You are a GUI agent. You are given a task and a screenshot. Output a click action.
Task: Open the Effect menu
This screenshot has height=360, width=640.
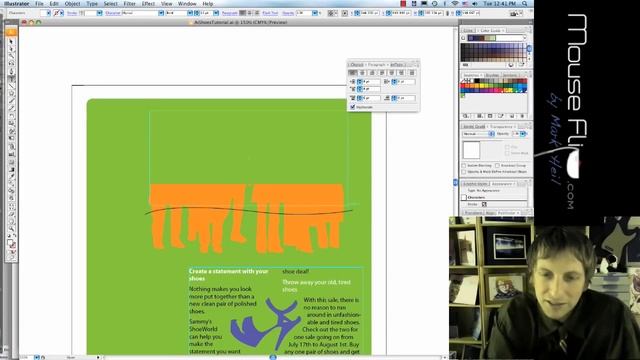[x=148, y=4]
